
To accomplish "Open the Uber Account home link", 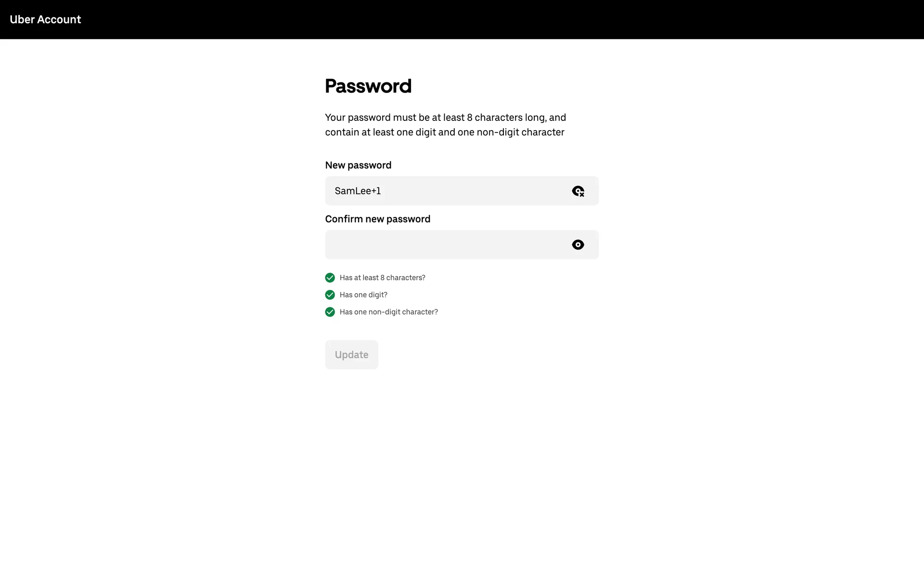I will (45, 19).
